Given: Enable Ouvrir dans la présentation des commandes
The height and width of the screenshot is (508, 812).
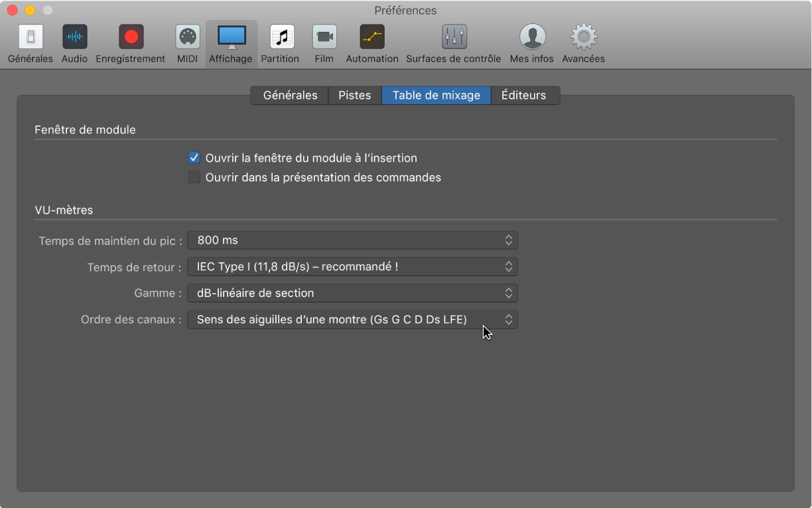Looking at the screenshot, I should (194, 178).
